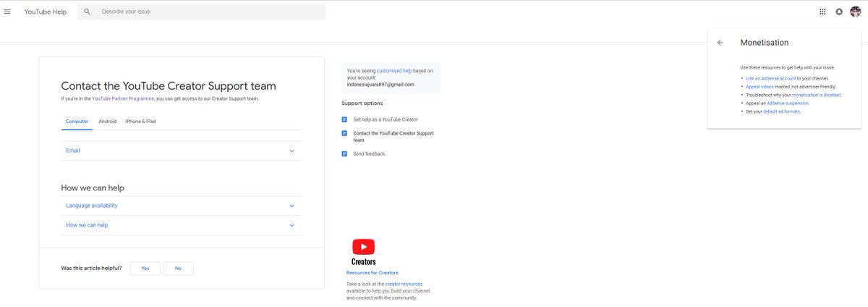
Task: Follow the creator resources link
Action: pos(404,285)
